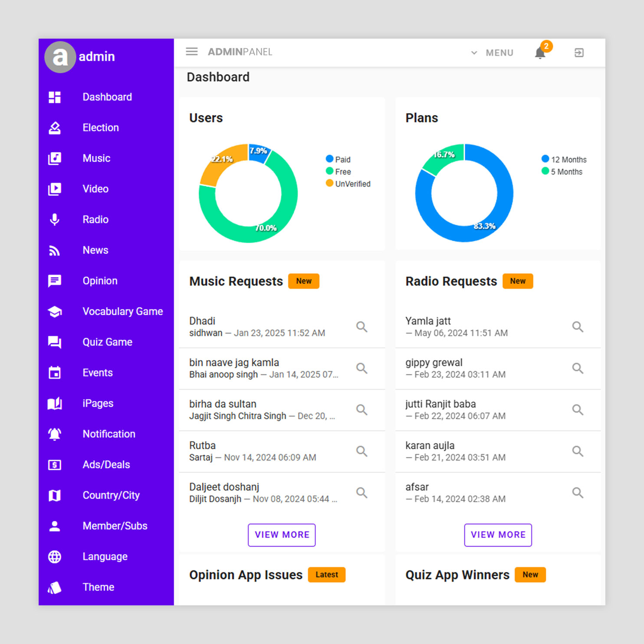Click magnifier for Yamla jatt radio request
Screen dimensions: 644x644
point(578,327)
